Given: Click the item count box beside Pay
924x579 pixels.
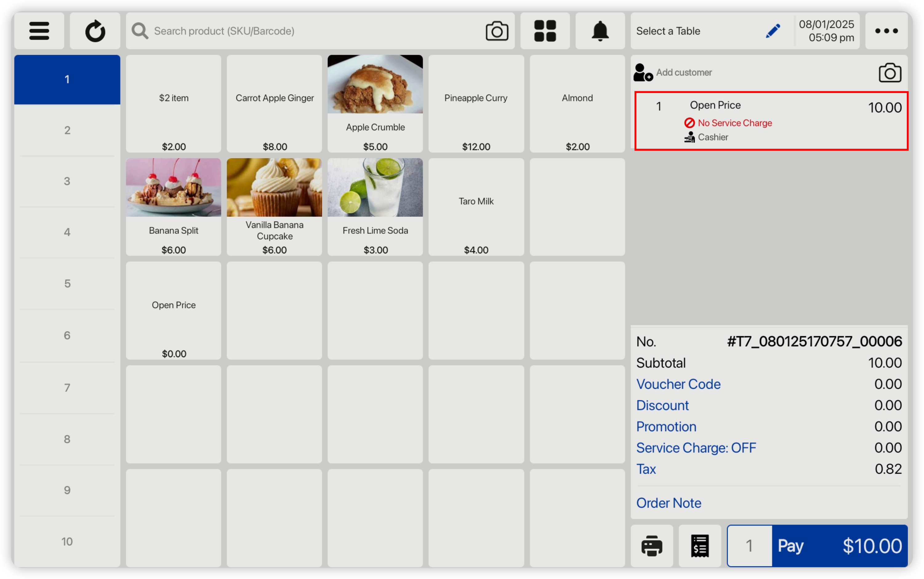Looking at the screenshot, I should 749,546.
